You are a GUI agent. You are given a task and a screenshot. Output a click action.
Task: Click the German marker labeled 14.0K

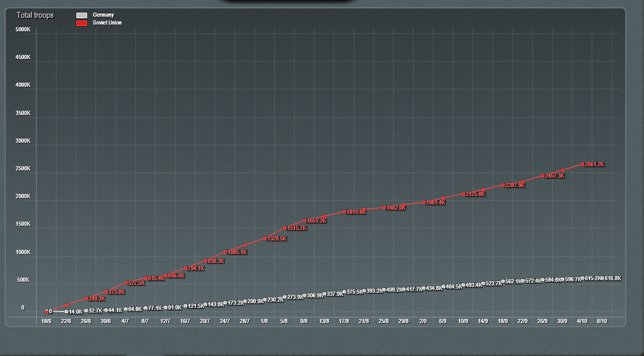(66, 312)
